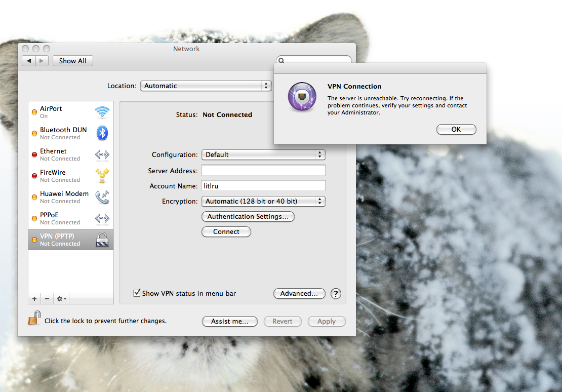562x392 pixels.
Task: Click the VPN padlock icon
Action: pos(102,239)
